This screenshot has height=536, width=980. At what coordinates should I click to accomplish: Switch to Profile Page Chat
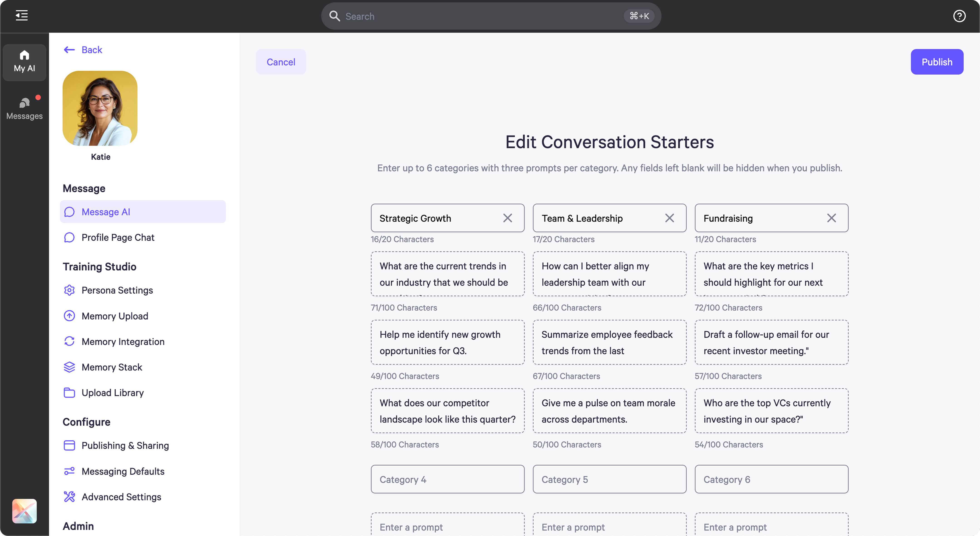click(118, 237)
